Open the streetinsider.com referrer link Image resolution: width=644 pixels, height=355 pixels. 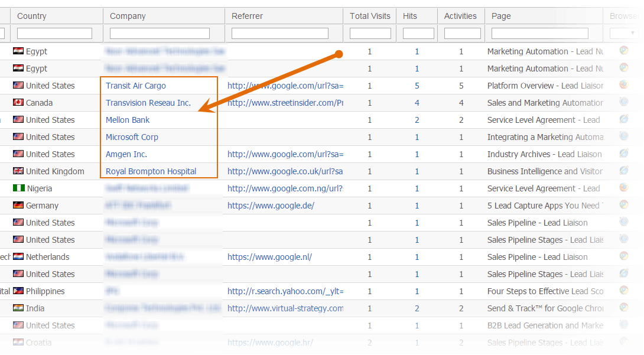point(285,103)
